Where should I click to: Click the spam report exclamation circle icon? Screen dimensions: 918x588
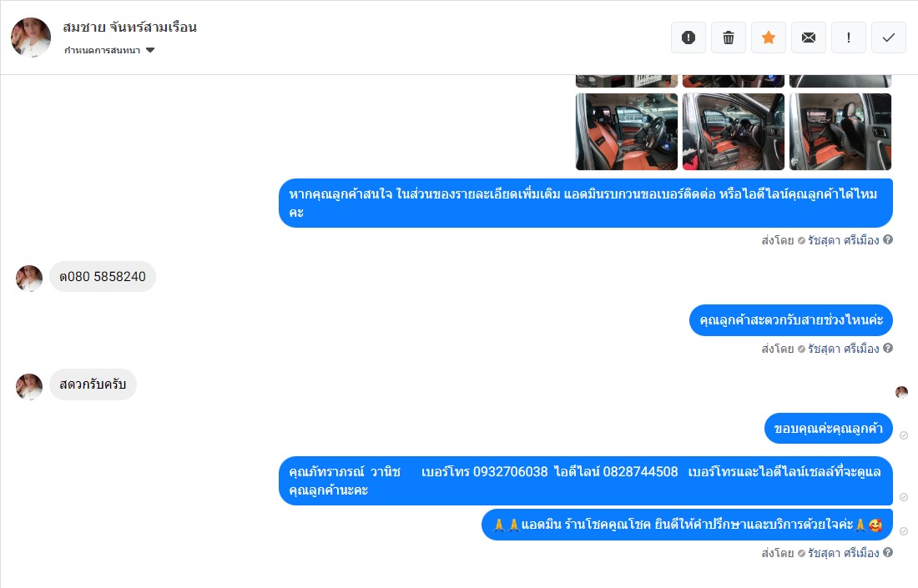click(x=688, y=38)
